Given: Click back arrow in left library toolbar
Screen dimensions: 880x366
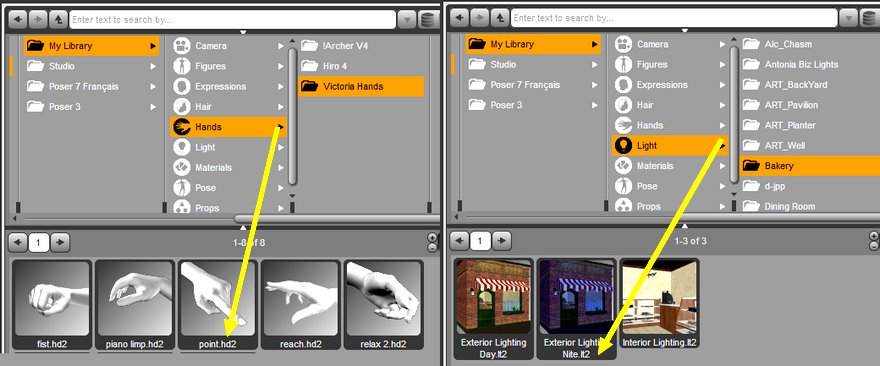Looking at the screenshot, I should [18, 20].
